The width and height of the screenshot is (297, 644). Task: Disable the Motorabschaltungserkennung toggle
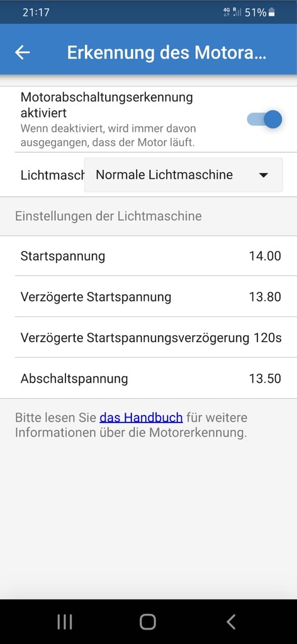pos(264,119)
